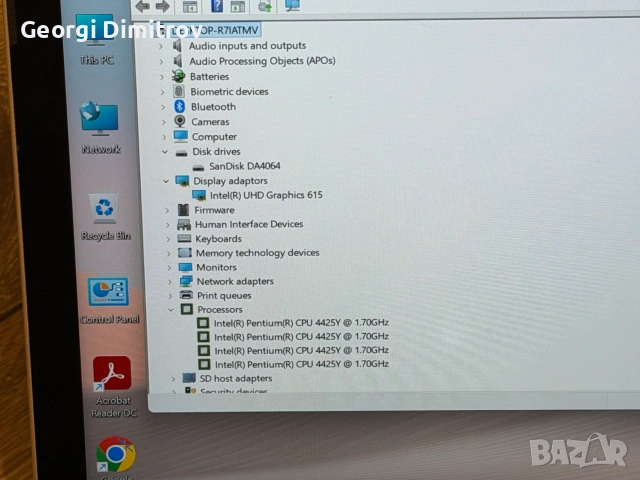Expand the Print queues node
This screenshot has width=640, height=480.
click(x=171, y=296)
